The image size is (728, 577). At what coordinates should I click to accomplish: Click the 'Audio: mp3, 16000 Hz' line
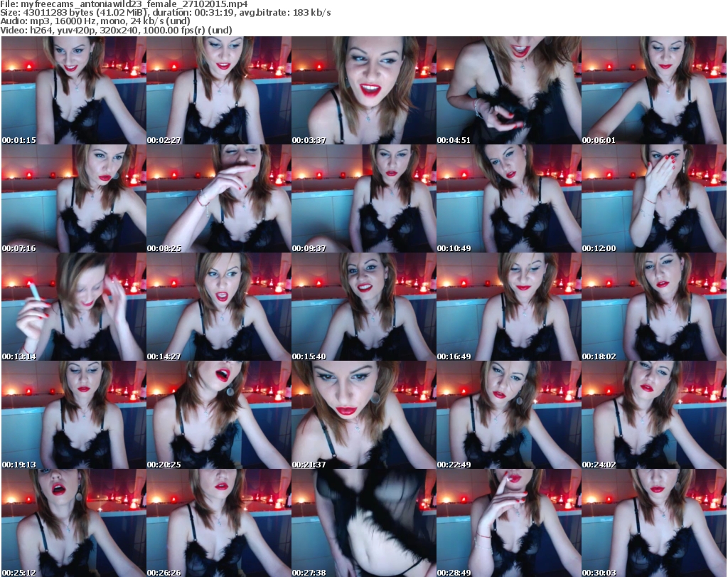click(x=95, y=21)
